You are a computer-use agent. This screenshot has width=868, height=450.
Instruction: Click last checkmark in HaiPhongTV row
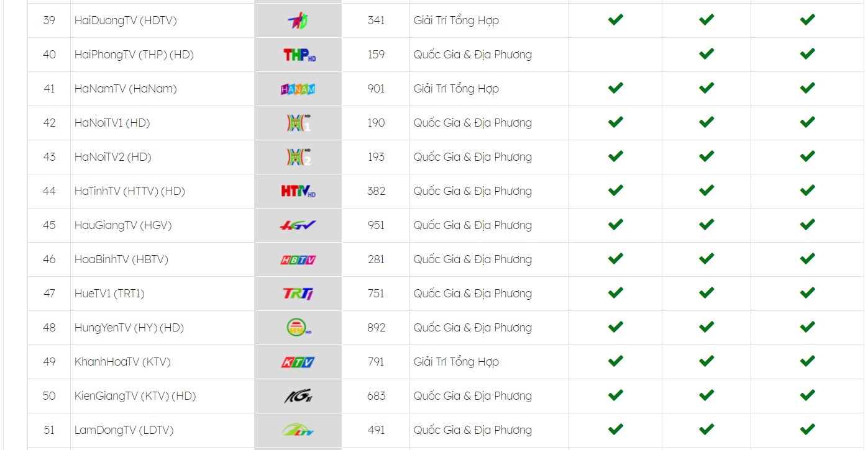pos(807,54)
